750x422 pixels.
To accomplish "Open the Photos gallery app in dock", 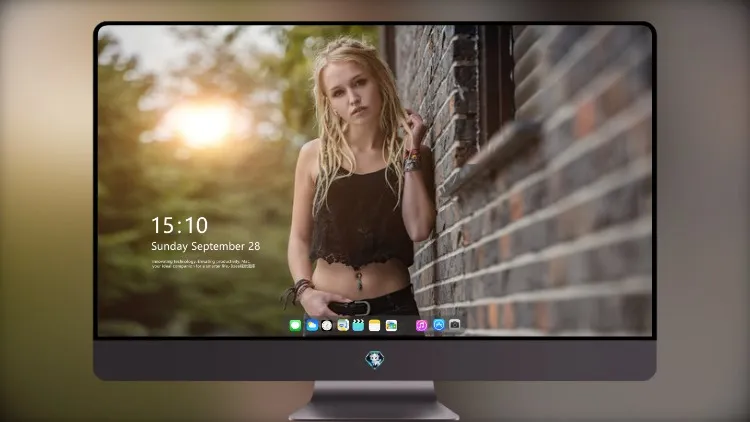I will 391,326.
